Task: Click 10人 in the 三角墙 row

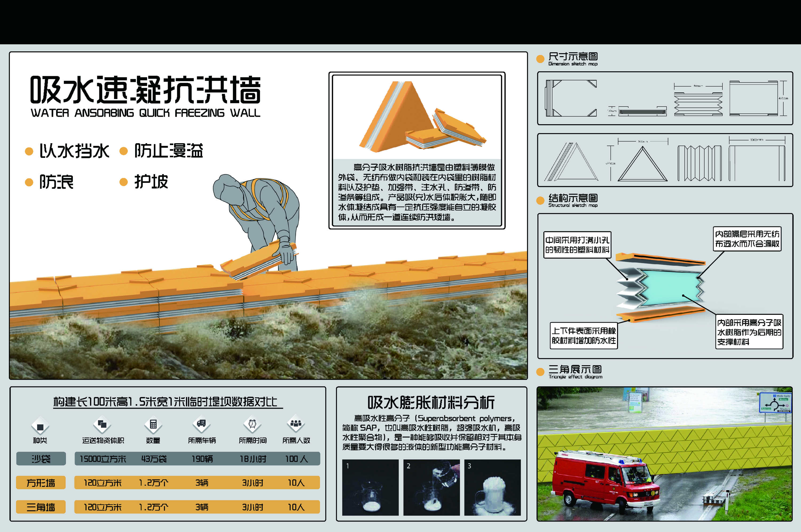Action: [x=296, y=507]
